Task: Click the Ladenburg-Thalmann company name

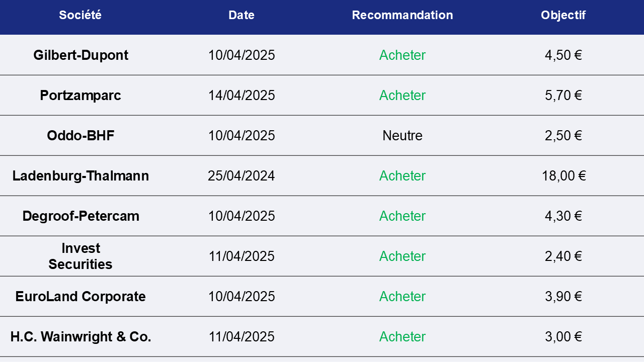Action: coord(80,176)
